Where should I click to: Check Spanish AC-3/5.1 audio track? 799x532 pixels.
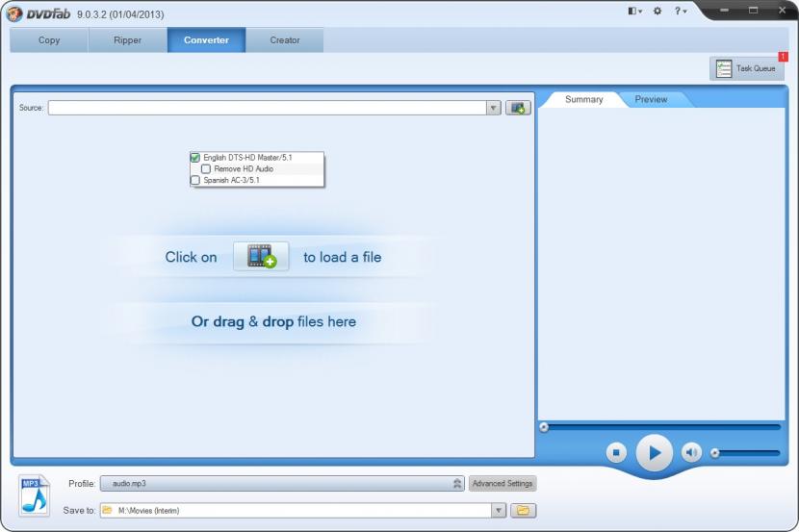tap(195, 180)
